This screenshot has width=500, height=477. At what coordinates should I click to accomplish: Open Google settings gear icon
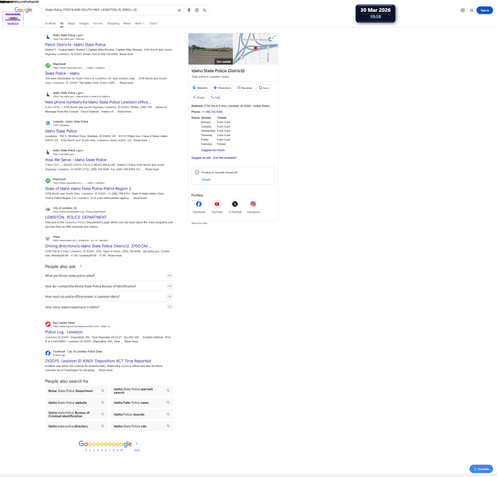click(x=462, y=10)
